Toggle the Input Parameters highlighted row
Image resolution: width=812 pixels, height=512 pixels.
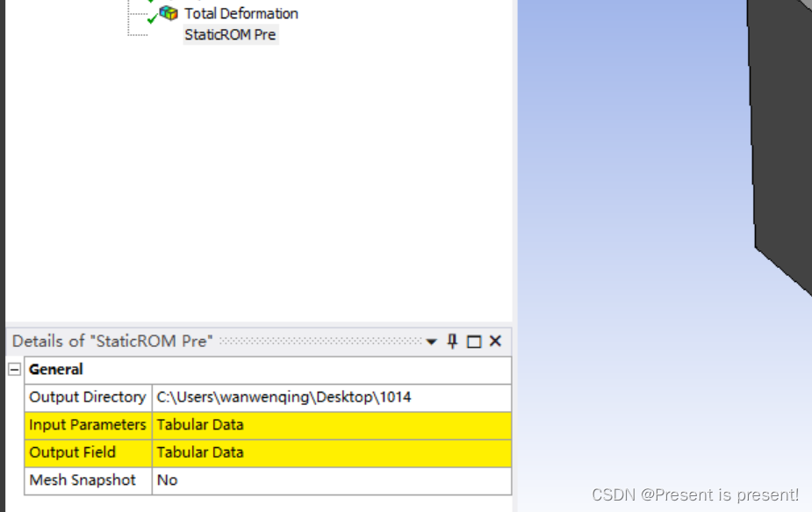point(87,424)
